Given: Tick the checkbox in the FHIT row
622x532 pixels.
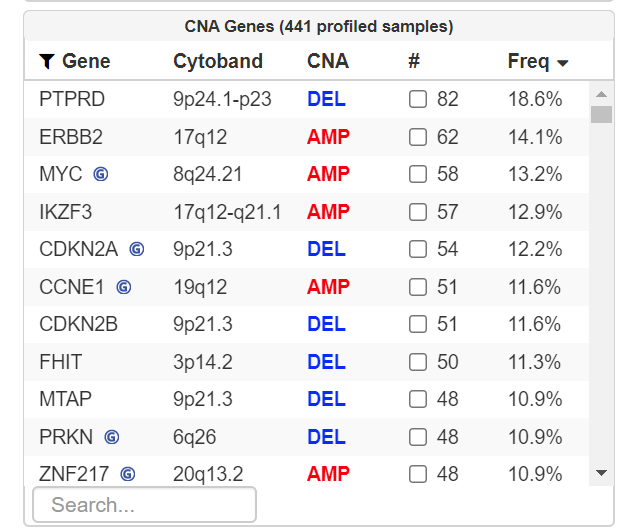Looking at the screenshot, I should 418,362.
